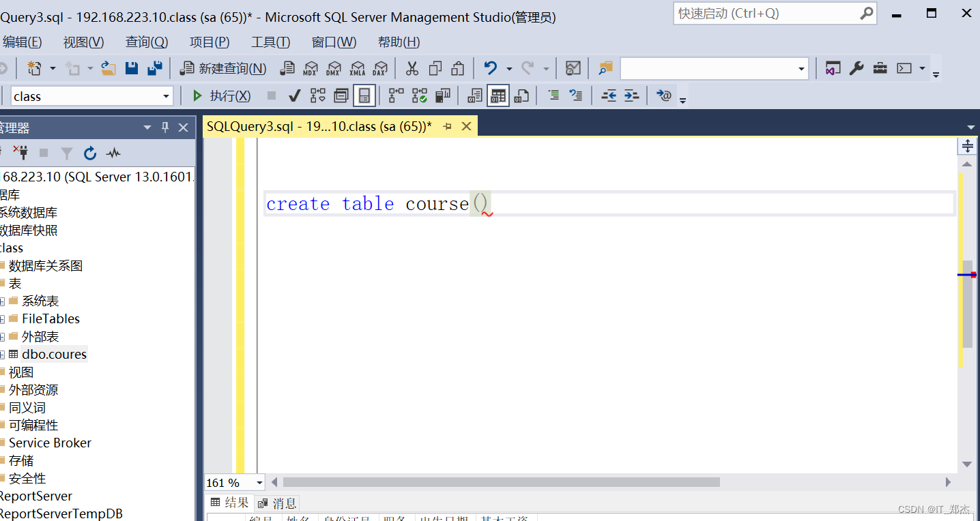This screenshot has height=521, width=980.
Task: Open the zoom level dropdown showing 161%
Action: pos(259,482)
